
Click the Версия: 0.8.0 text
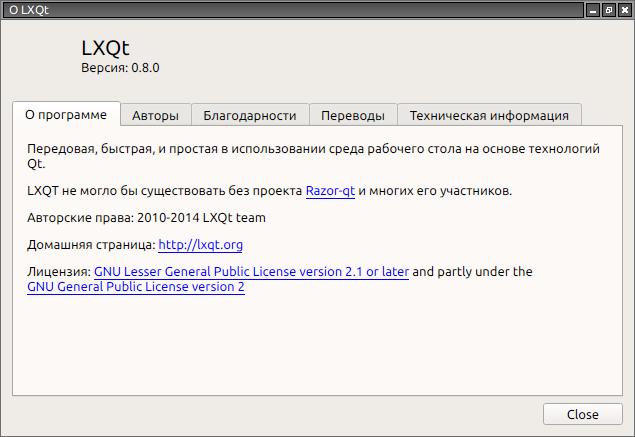120,68
